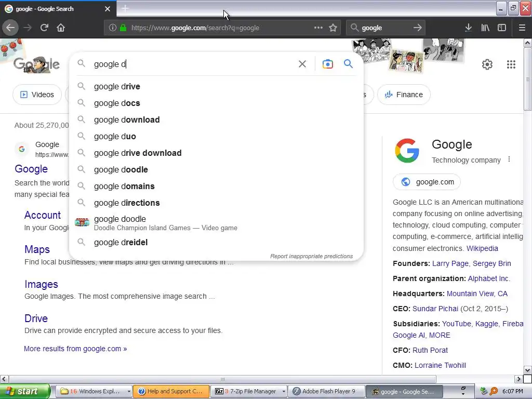The image size is (532, 399).
Task: Show site information icon in address bar
Action: pyautogui.click(x=113, y=28)
